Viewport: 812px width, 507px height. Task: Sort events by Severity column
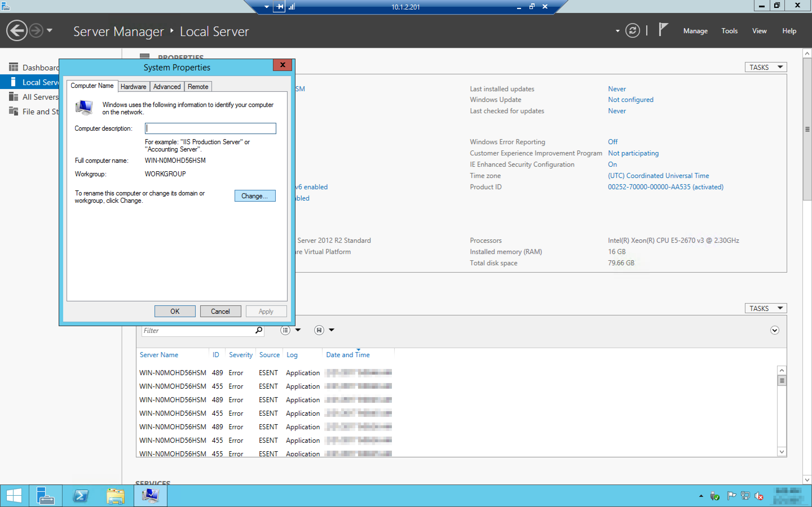click(240, 355)
